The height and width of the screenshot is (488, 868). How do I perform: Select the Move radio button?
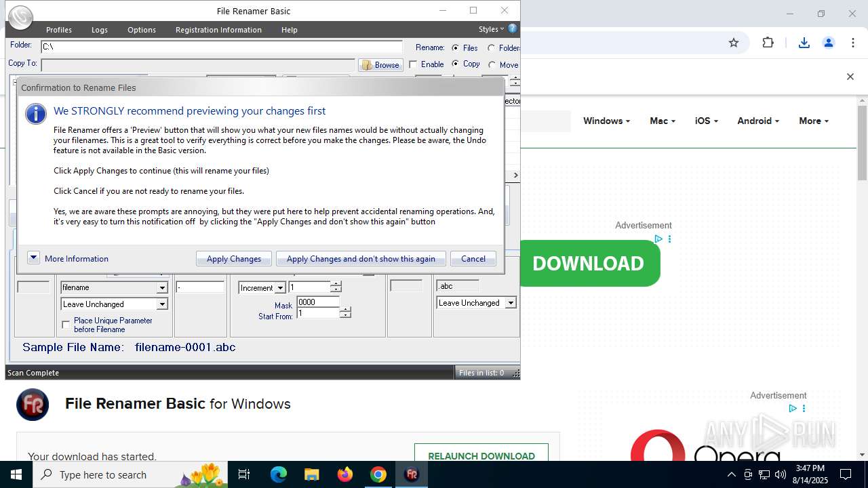[492, 64]
